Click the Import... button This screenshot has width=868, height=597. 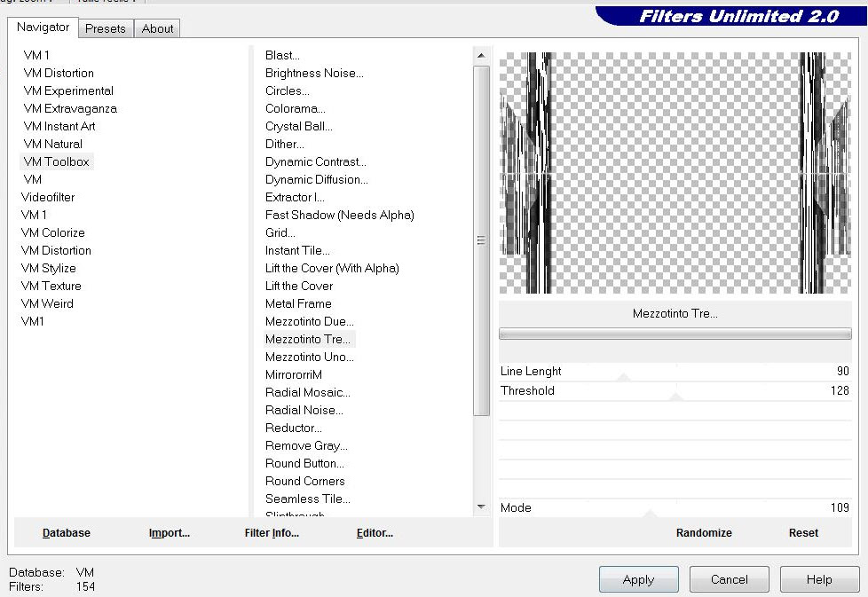click(x=170, y=533)
